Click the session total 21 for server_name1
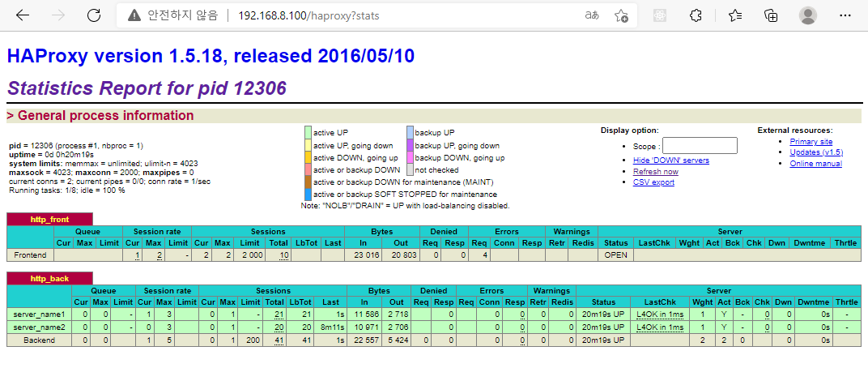 (x=279, y=315)
